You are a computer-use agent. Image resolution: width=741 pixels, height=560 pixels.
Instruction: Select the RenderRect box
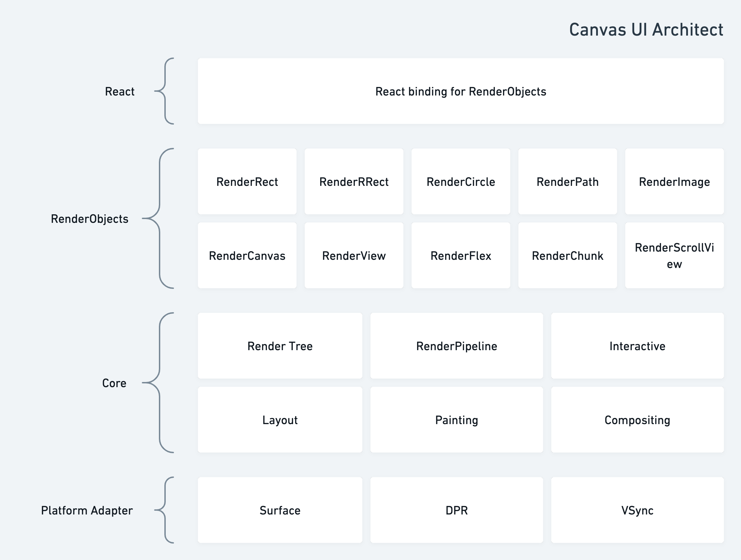point(247,181)
